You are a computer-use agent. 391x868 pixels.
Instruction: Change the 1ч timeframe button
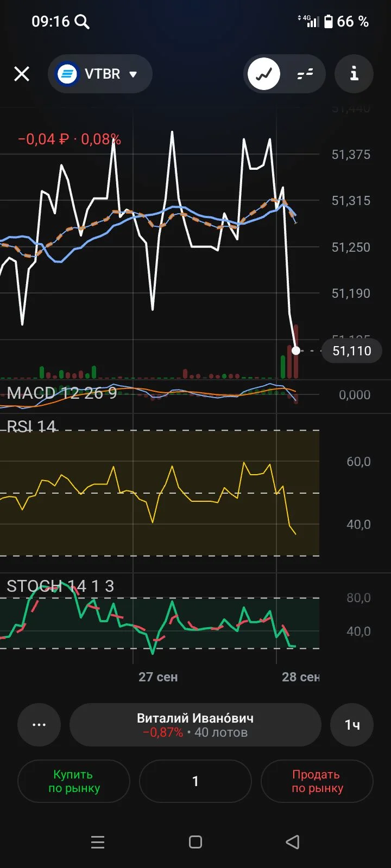pyautogui.click(x=352, y=725)
